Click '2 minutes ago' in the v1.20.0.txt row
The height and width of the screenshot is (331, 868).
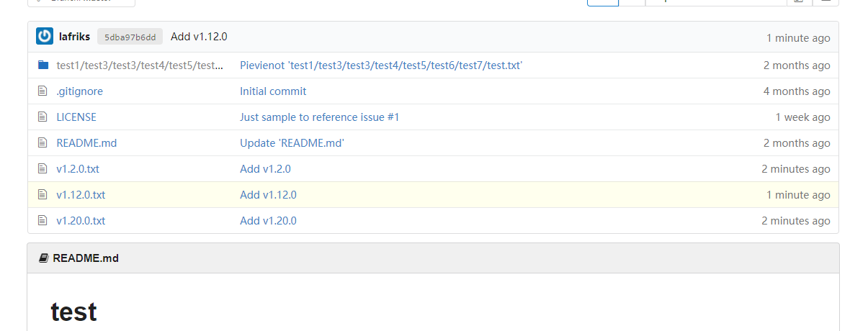click(796, 221)
